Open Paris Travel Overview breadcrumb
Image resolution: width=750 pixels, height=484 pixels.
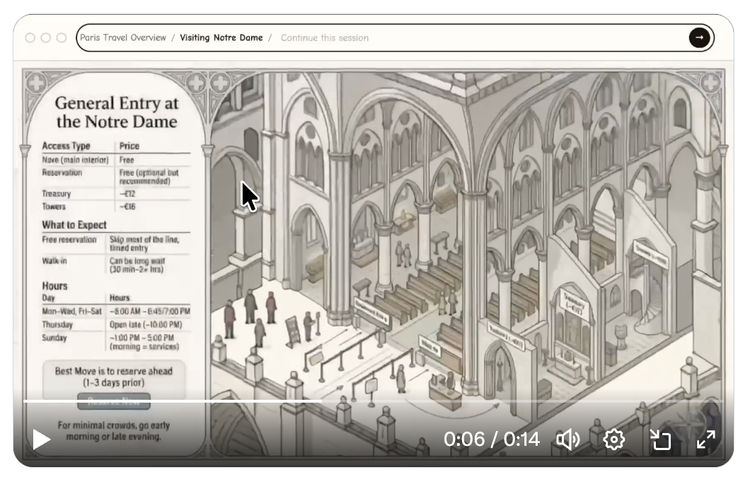[123, 38]
